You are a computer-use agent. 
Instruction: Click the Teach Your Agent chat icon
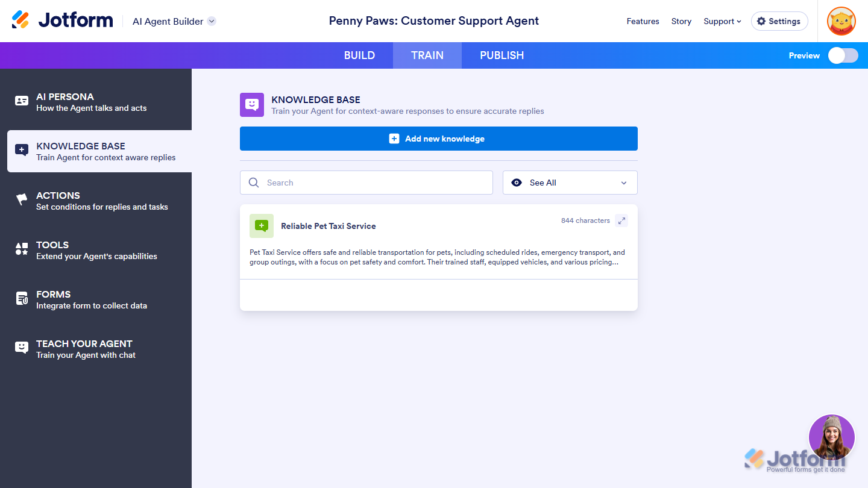click(22, 348)
